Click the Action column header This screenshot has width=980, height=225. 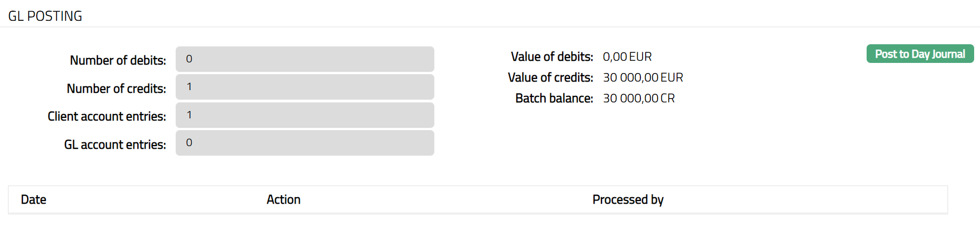(283, 199)
